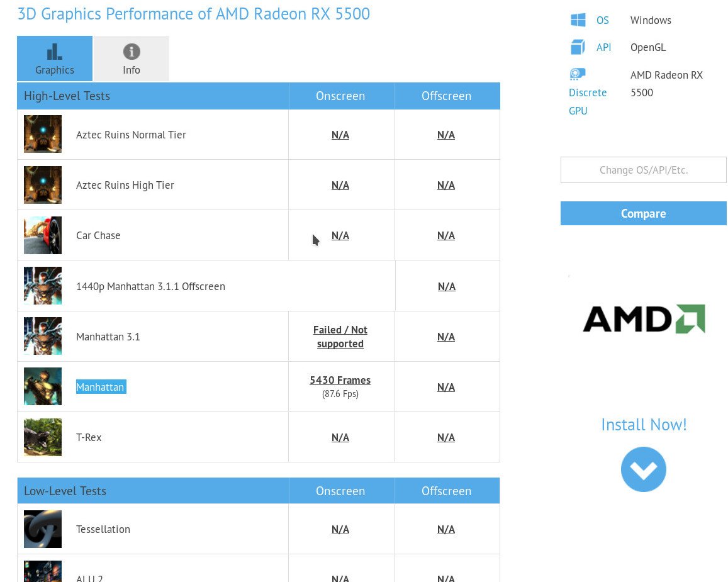Select the T-Rex test thumbnail
This screenshot has width=728, height=582.
(43, 437)
